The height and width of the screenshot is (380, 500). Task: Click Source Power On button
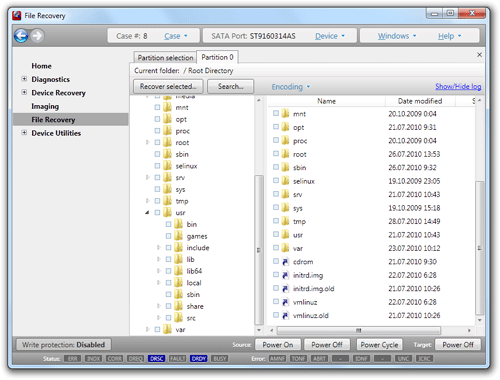point(278,345)
